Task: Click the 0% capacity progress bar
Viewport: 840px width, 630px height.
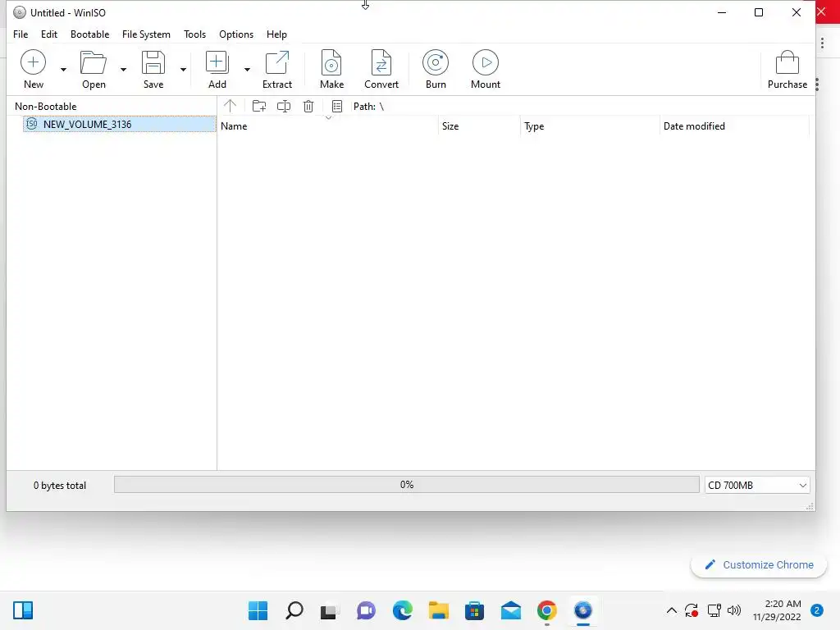Action: tap(407, 485)
